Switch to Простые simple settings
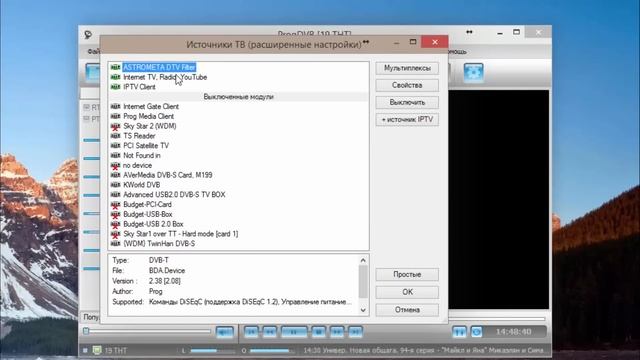 point(407,275)
